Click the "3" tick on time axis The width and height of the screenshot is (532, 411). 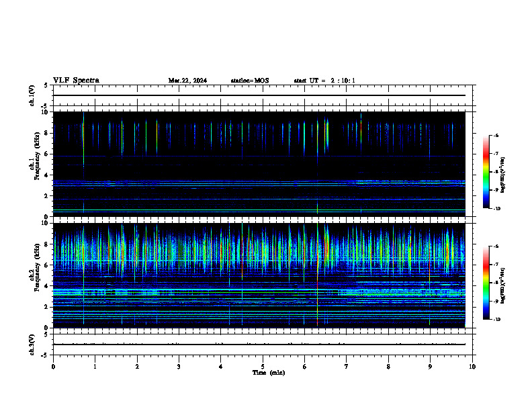(179, 367)
